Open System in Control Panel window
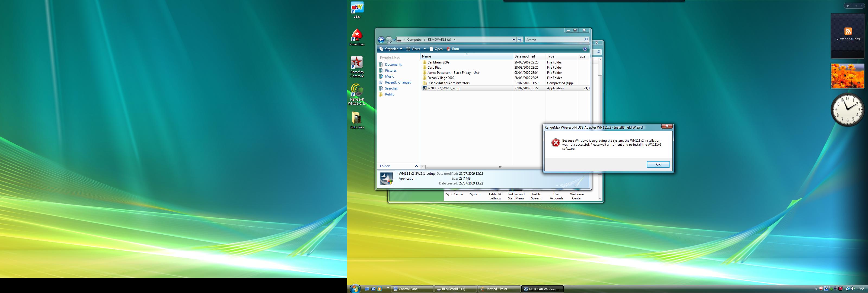The image size is (868, 293). coord(475,195)
